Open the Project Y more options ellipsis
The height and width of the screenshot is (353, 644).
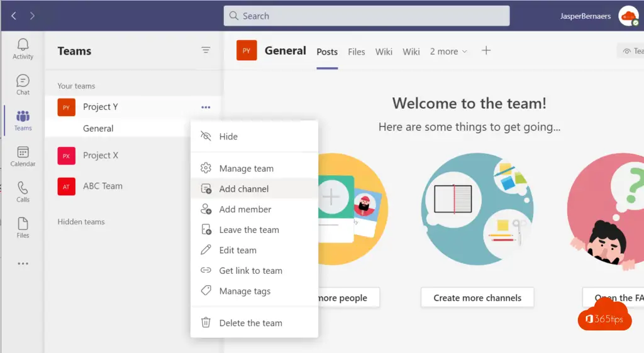[x=206, y=107]
